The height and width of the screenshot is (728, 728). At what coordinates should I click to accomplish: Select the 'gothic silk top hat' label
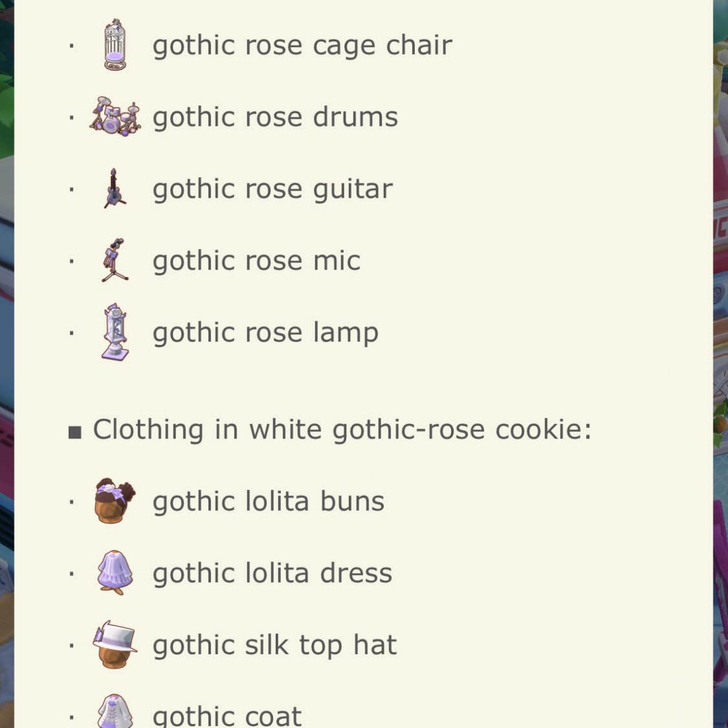tap(275, 646)
